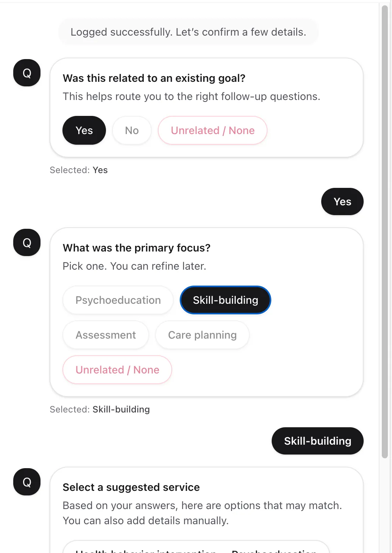This screenshot has height=553, width=392.
Task: Click the Selected: Yes summary text
Action: pos(79,170)
